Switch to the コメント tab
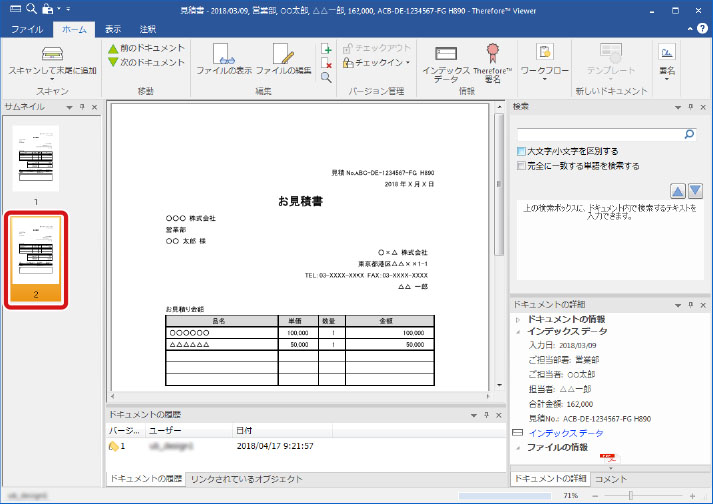Screen dimensions: 713x504 [610, 480]
